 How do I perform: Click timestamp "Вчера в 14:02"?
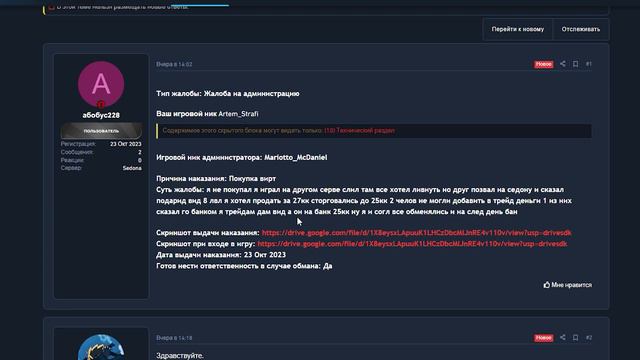coord(174,64)
